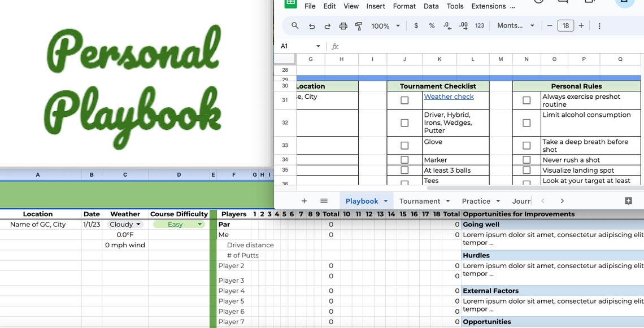This screenshot has height=328, width=644.
Task: Redo the last action
Action: (327, 25)
